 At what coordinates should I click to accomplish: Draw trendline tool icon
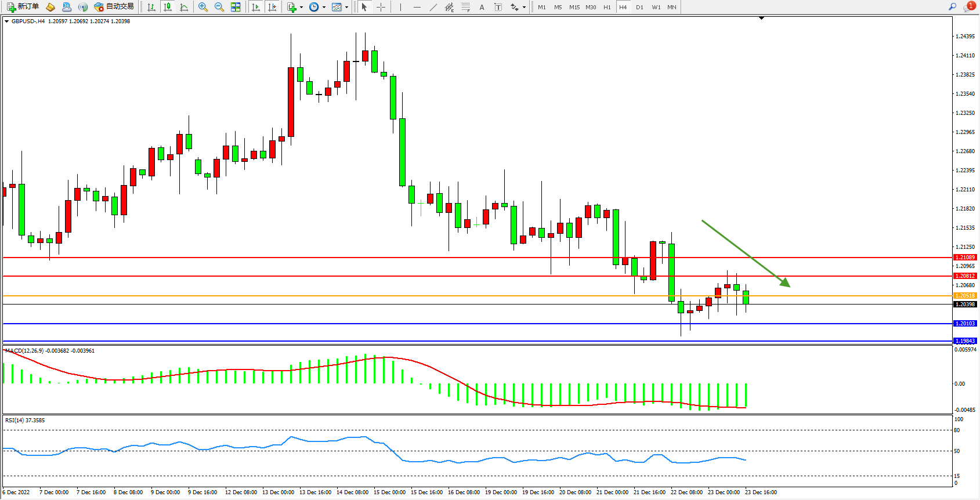433,7
